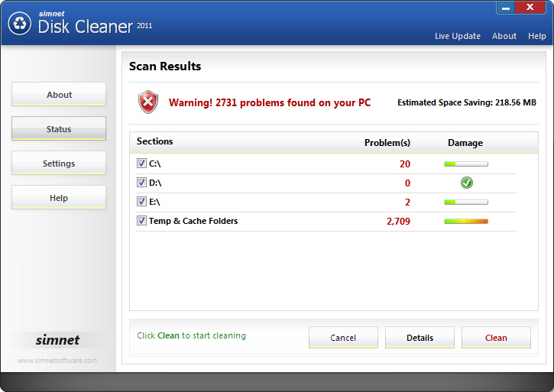Click the green checkmark icon for D:\
Image resolution: width=554 pixels, height=392 pixels.
(x=466, y=183)
